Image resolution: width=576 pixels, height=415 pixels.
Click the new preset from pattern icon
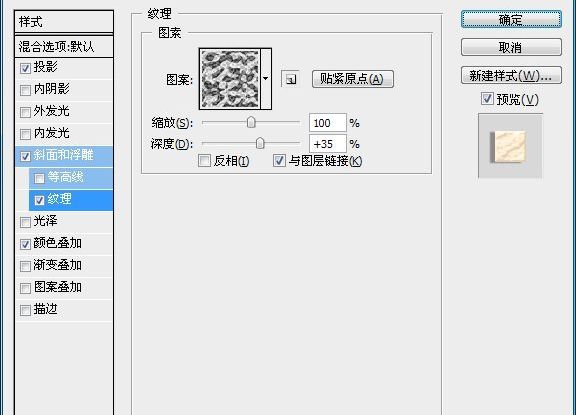point(291,79)
